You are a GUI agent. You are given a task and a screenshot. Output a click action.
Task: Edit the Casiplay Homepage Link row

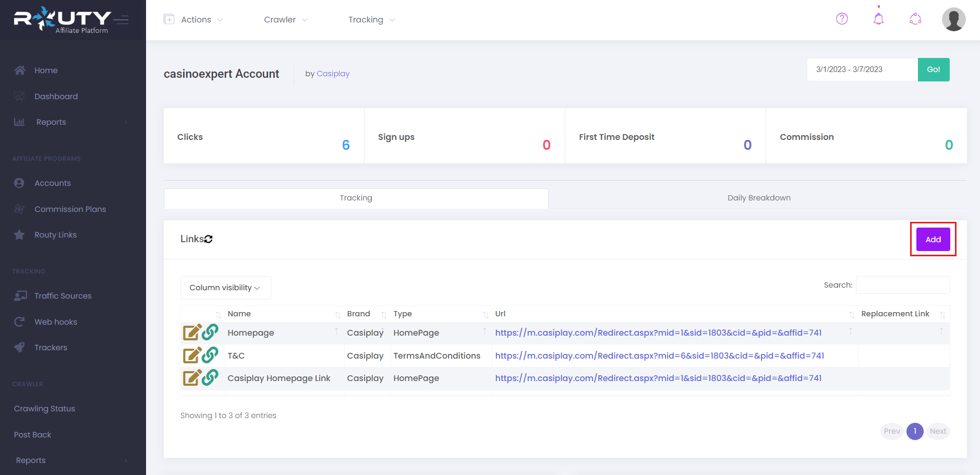pos(192,378)
